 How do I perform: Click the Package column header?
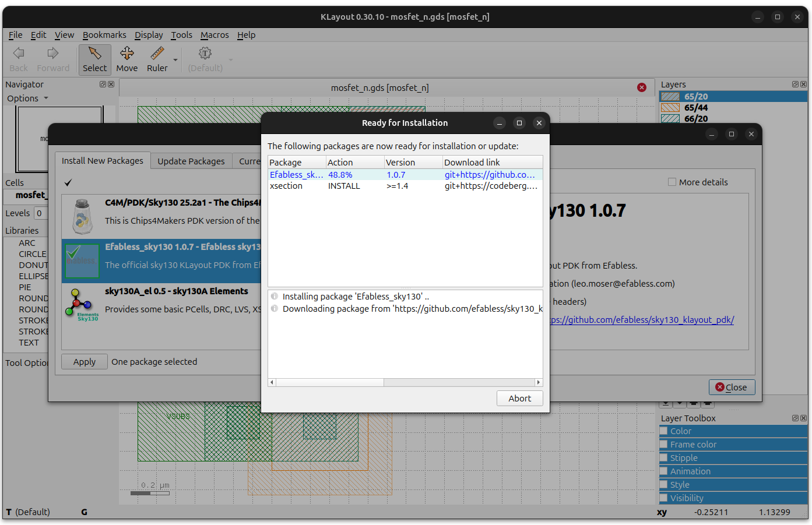(x=297, y=163)
